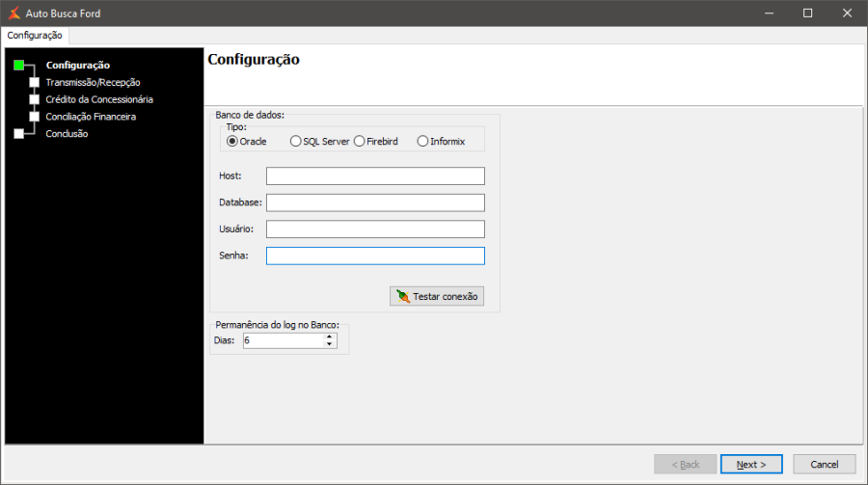The width and height of the screenshot is (868, 485).
Task: Click into the Database text field
Action: point(375,202)
